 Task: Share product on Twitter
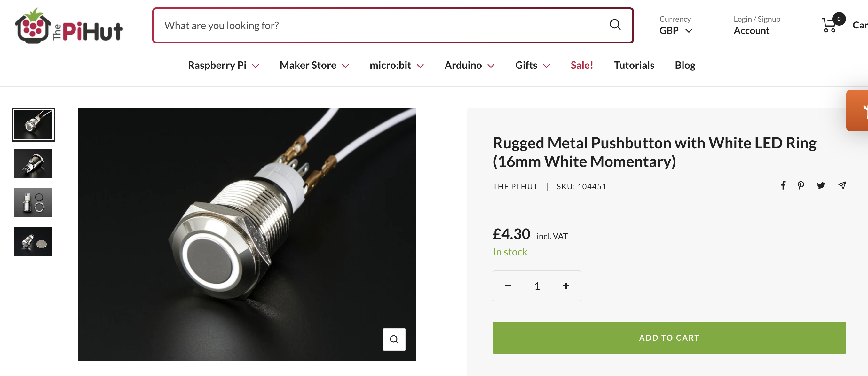[x=821, y=185]
